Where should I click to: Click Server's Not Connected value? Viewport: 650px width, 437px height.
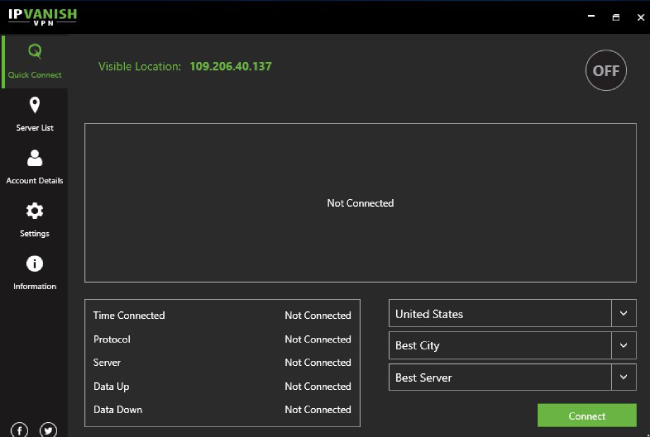coord(318,362)
